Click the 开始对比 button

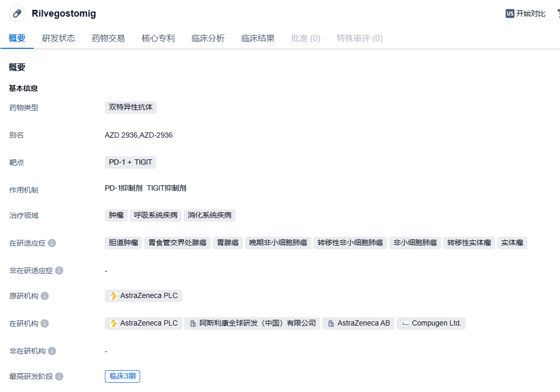tap(530, 13)
